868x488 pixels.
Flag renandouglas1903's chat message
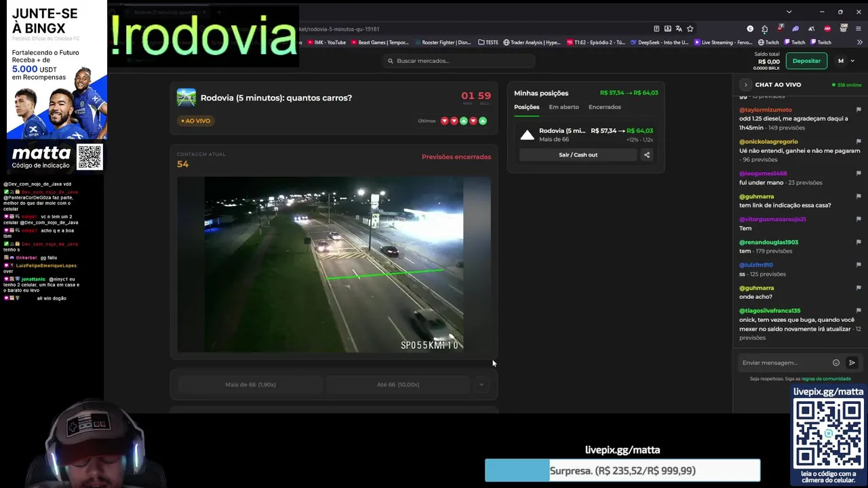(x=859, y=242)
